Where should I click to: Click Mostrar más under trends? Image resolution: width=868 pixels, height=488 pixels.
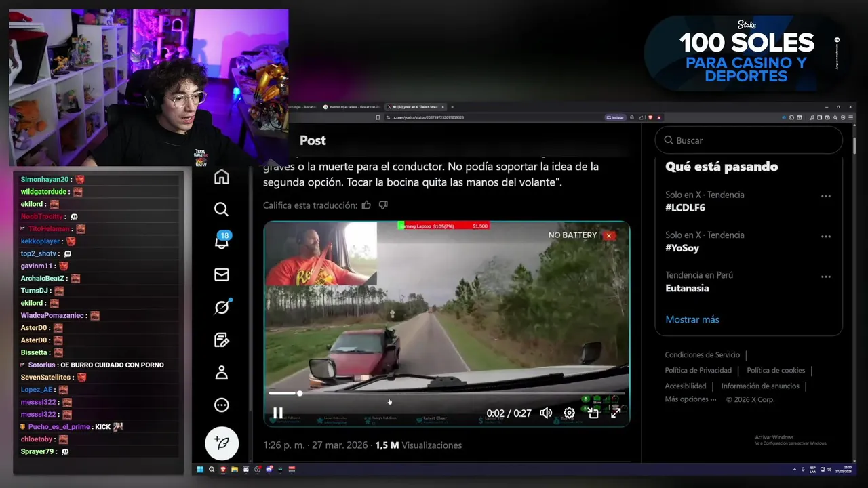click(x=692, y=319)
